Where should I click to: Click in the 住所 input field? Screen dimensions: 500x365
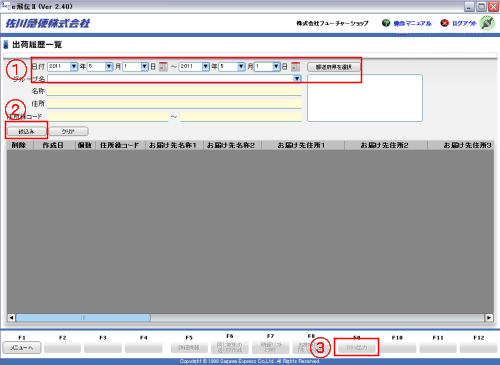click(x=174, y=104)
